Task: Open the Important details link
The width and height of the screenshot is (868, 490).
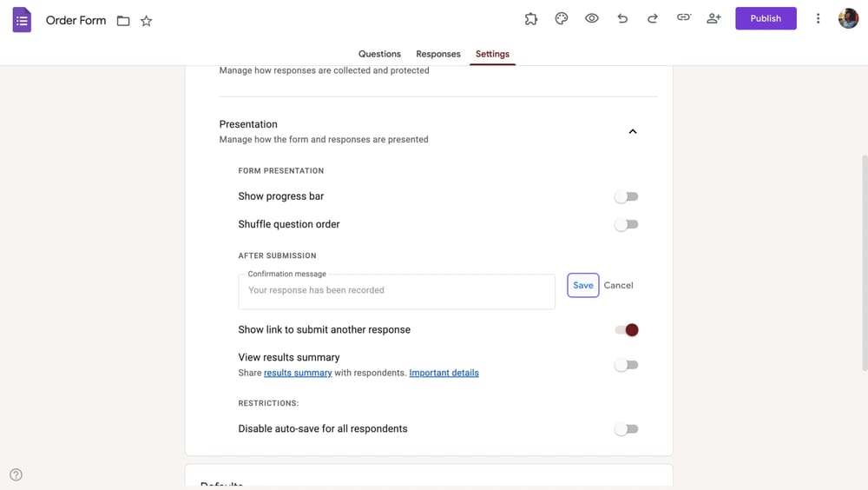Action: (444, 373)
